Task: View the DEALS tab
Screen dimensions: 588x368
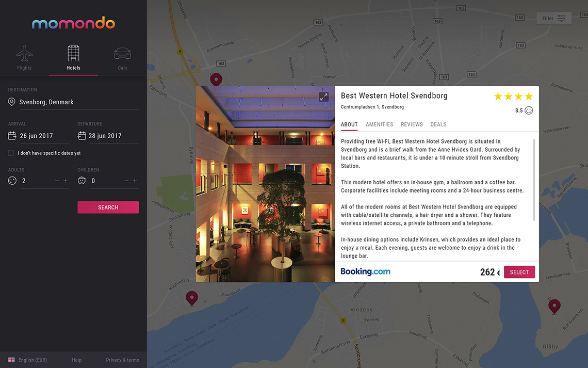Action: click(438, 124)
